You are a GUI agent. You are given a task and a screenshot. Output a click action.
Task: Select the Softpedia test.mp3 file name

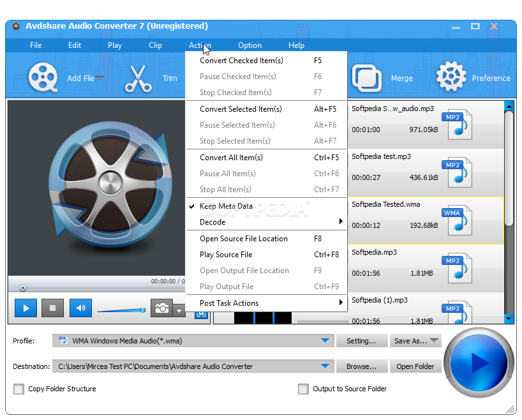pyautogui.click(x=381, y=156)
